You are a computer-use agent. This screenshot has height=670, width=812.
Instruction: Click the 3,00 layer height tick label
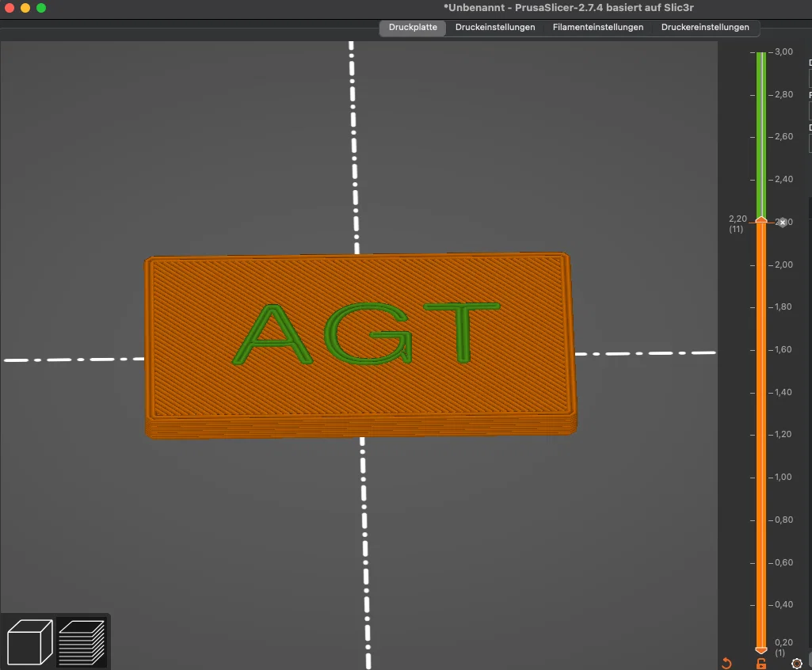pos(783,51)
